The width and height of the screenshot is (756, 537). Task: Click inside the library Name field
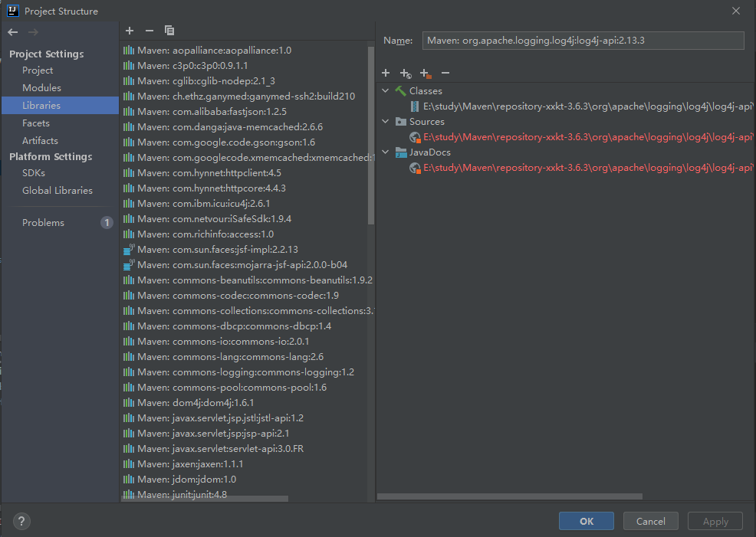583,40
